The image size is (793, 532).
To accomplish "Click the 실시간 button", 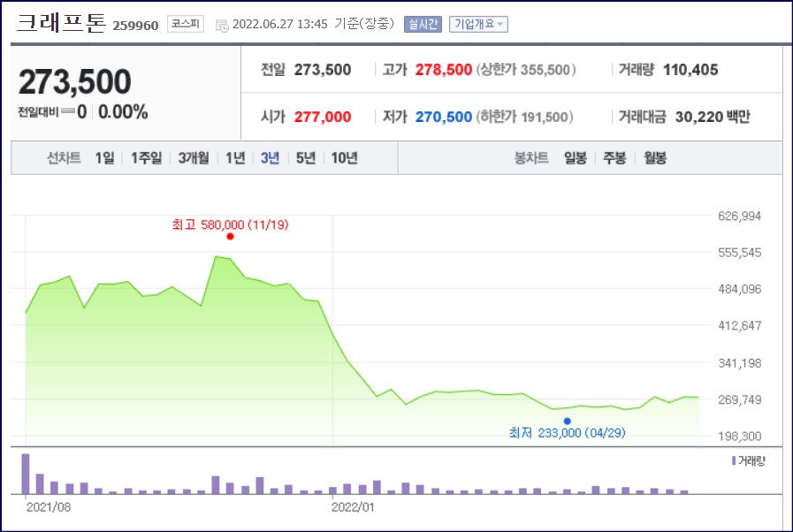I will click(x=423, y=24).
